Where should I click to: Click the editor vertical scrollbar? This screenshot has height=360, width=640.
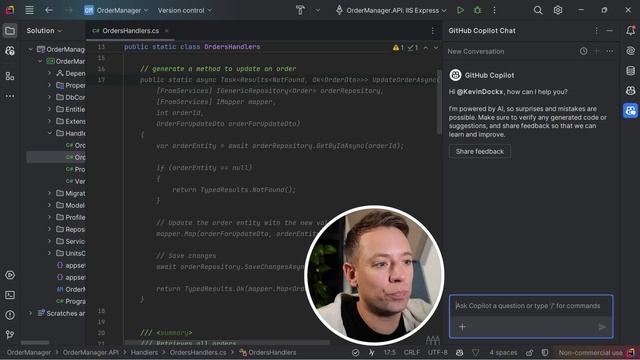(439, 102)
